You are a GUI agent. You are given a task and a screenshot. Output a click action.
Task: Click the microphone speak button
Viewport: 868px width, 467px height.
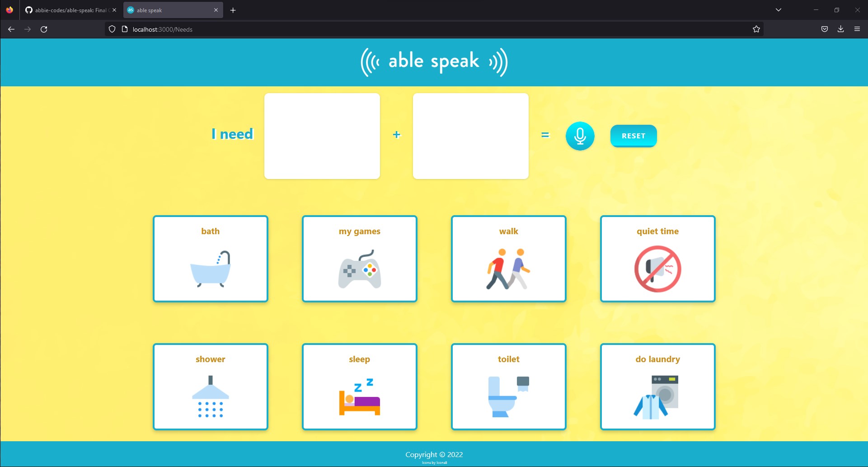point(580,136)
